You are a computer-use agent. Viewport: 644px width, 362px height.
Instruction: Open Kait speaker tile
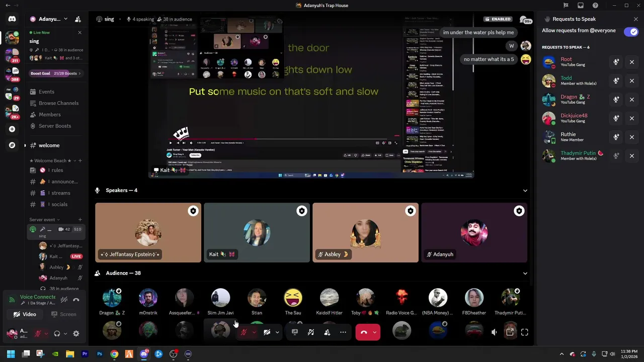[257, 233]
